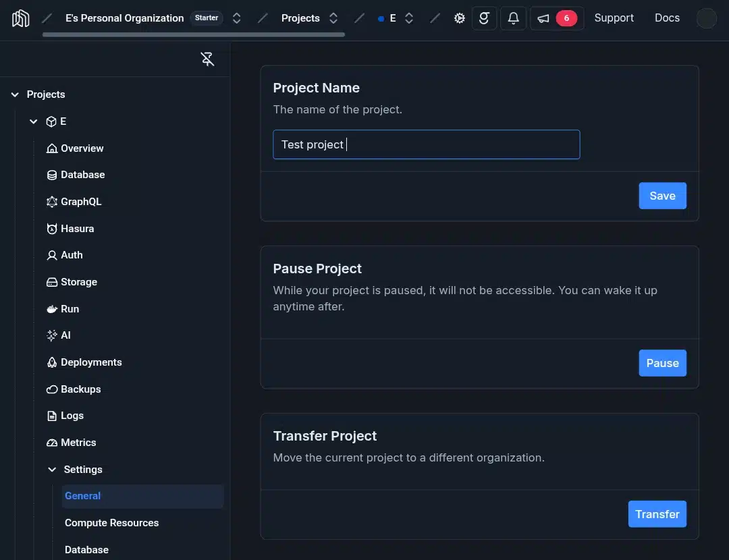
Task: Open the Storage section
Action: 78,282
